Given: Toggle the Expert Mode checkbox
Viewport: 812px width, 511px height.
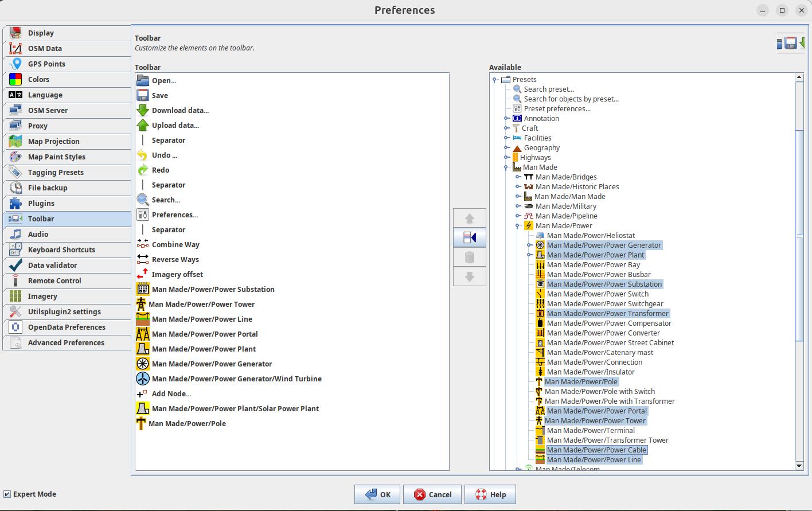Looking at the screenshot, I should click(7, 494).
